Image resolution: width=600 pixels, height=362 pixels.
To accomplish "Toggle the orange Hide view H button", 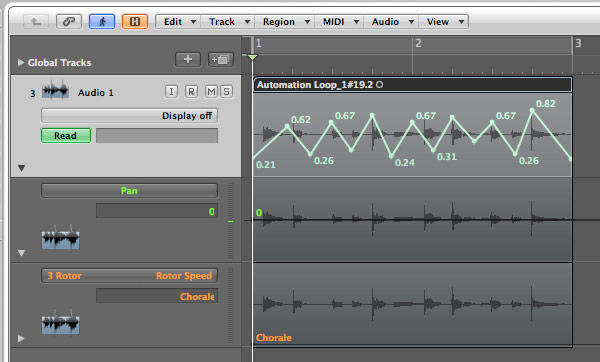I will (135, 22).
